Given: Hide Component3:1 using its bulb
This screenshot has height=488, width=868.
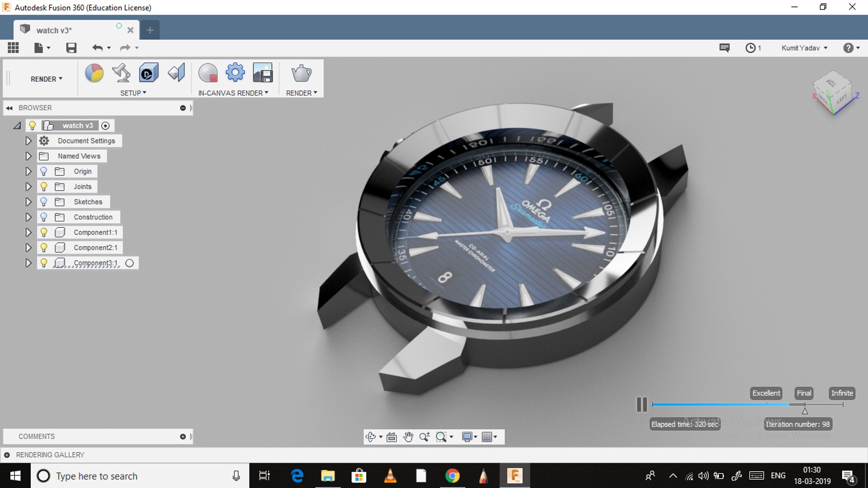Looking at the screenshot, I should point(44,263).
